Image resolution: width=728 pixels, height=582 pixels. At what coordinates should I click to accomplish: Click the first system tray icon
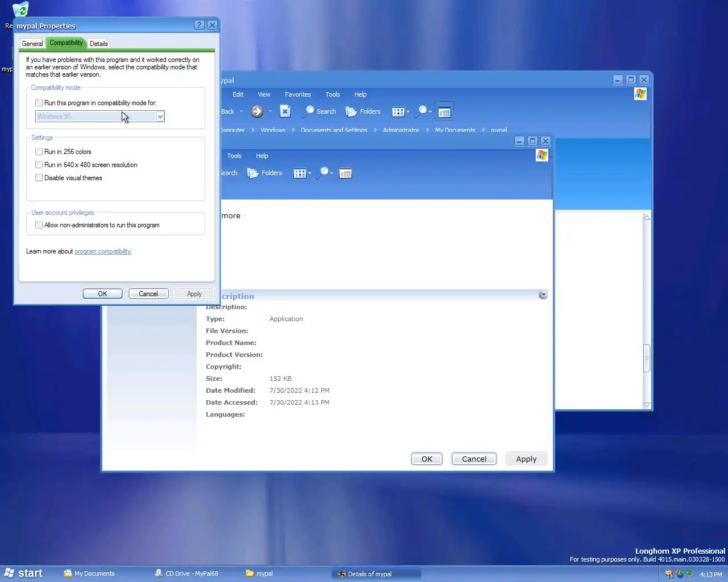tap(669, 574)
